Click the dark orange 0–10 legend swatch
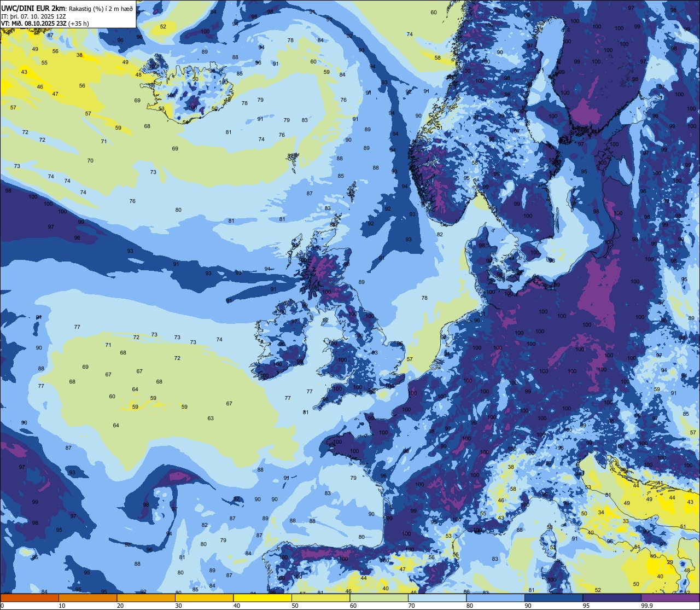This screenshot has width=700, height=610. click(30, 597)
